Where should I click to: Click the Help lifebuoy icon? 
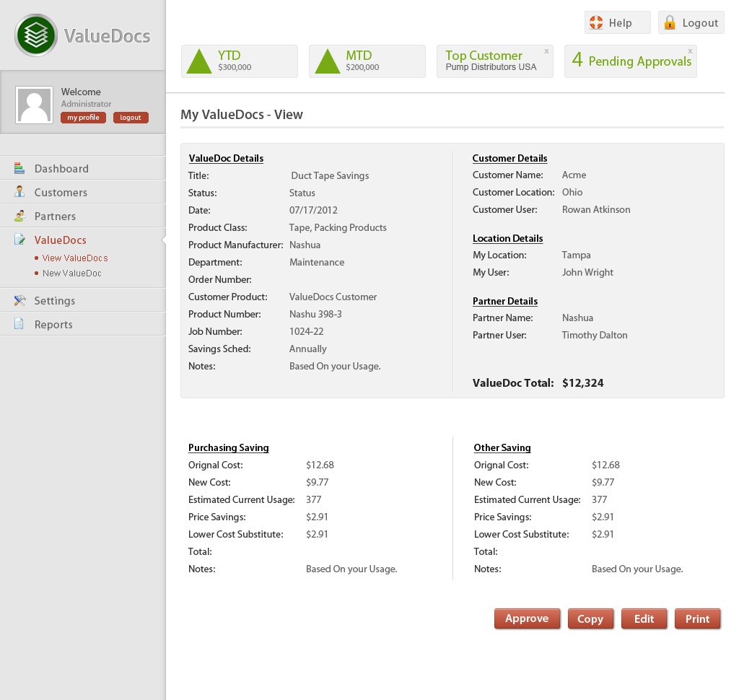pos(596,22)
